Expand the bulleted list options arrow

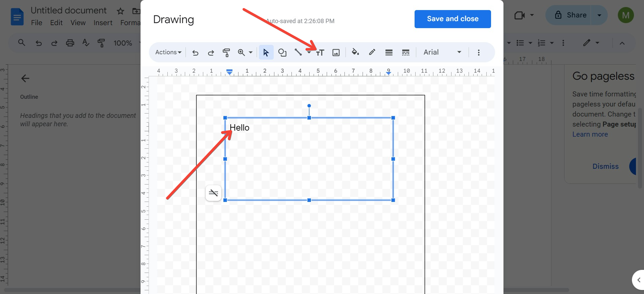click(x=530, y=43)
